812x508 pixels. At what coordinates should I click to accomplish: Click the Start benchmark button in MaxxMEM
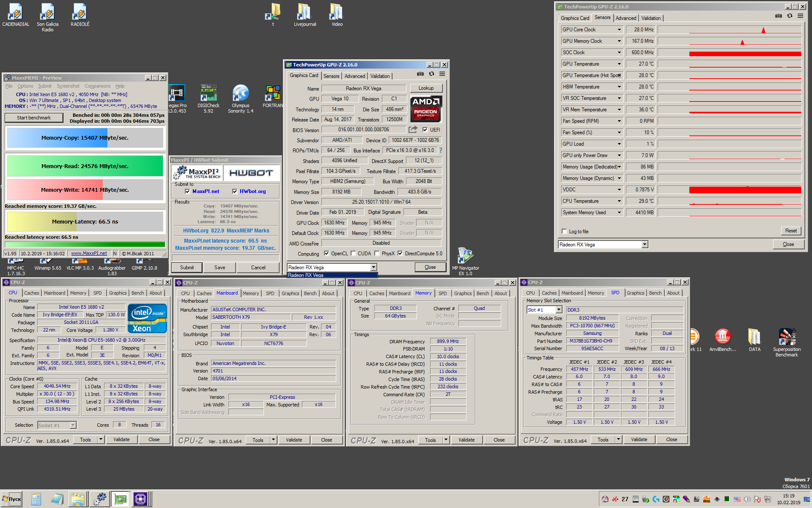(x=34, y=118)
